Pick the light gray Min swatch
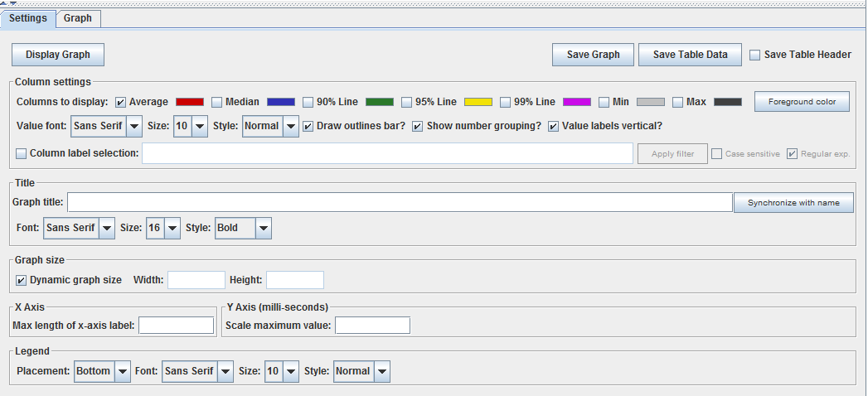 (651, 103)
